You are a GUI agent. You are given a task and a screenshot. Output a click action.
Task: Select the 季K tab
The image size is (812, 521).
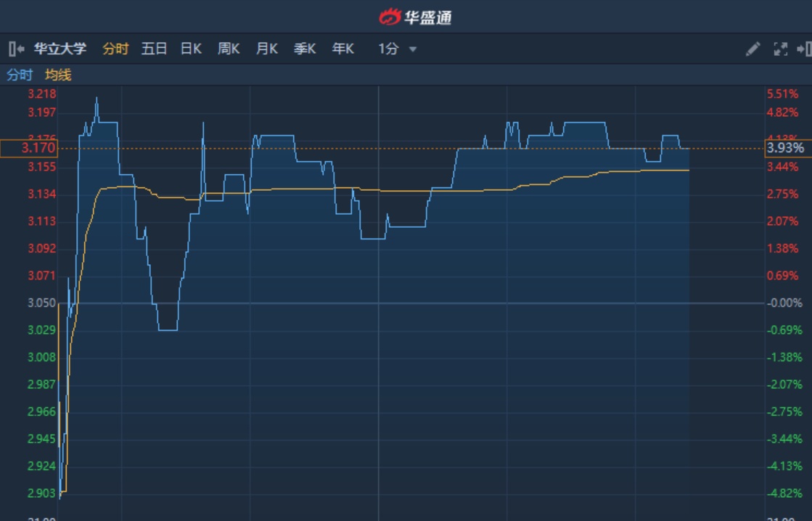click(305, 49)
